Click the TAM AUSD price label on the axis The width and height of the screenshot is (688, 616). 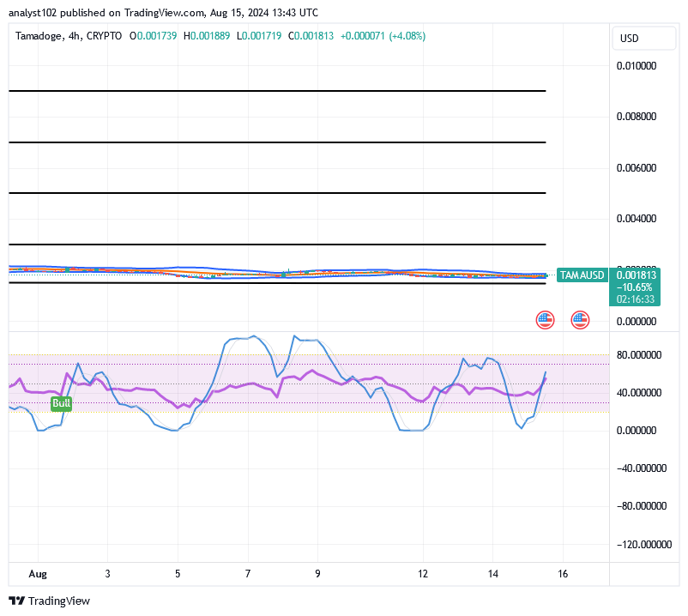582,275
